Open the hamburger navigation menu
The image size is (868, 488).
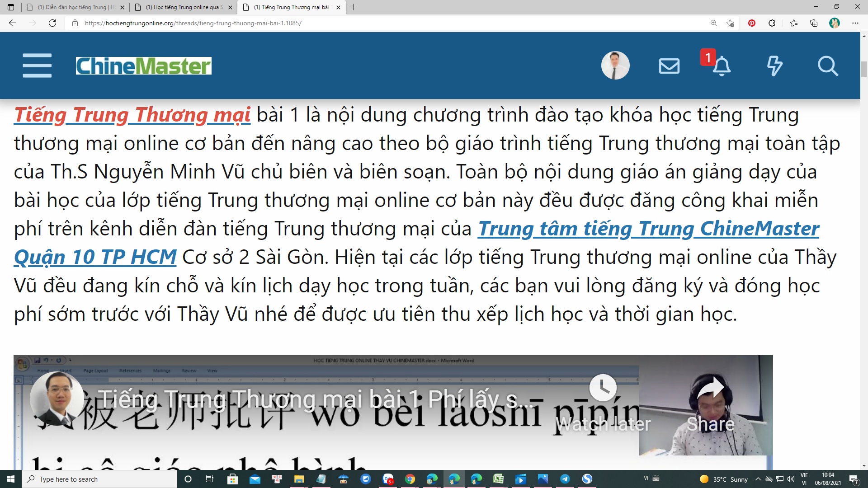tap(37, 66)
